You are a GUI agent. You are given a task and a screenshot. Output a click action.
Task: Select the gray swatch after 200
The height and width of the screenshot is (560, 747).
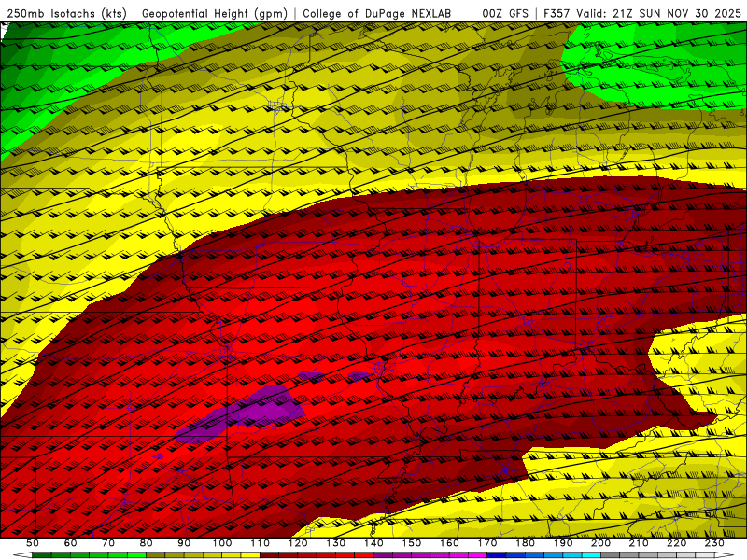point(611,554)
